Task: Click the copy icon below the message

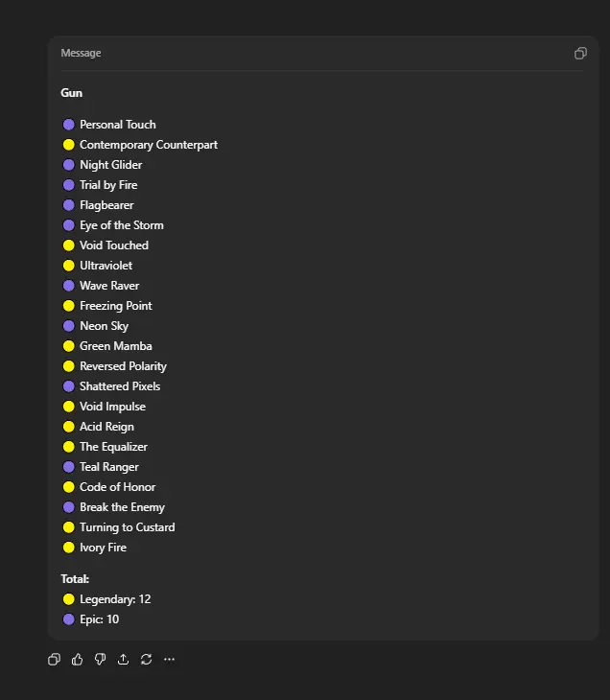Action: [x=54, y=660]
